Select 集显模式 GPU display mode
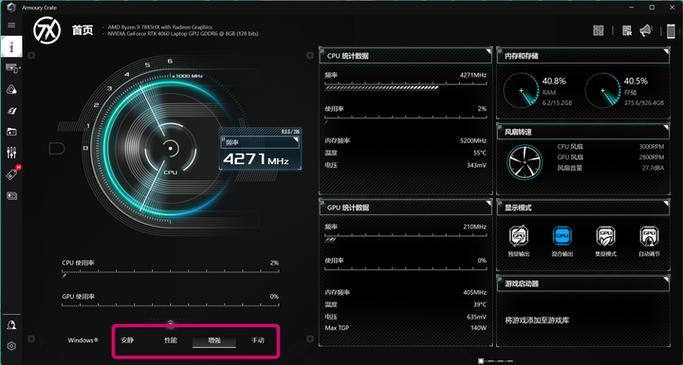The image size is (683, 365). (606, 241)
